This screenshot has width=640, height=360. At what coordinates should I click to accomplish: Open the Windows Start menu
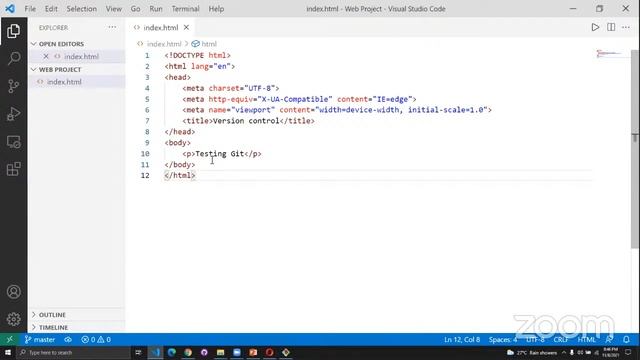8,352
